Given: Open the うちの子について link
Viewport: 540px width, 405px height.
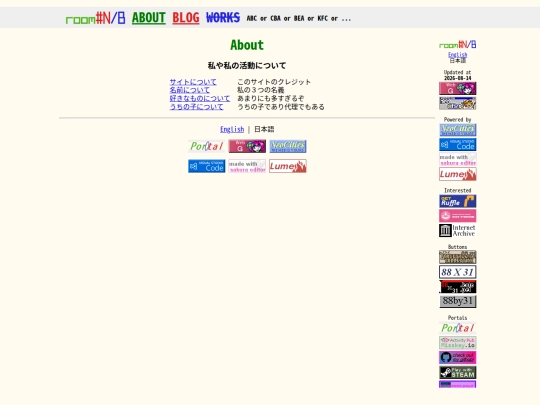Looking at the screenshot, I should pos(196,107).
